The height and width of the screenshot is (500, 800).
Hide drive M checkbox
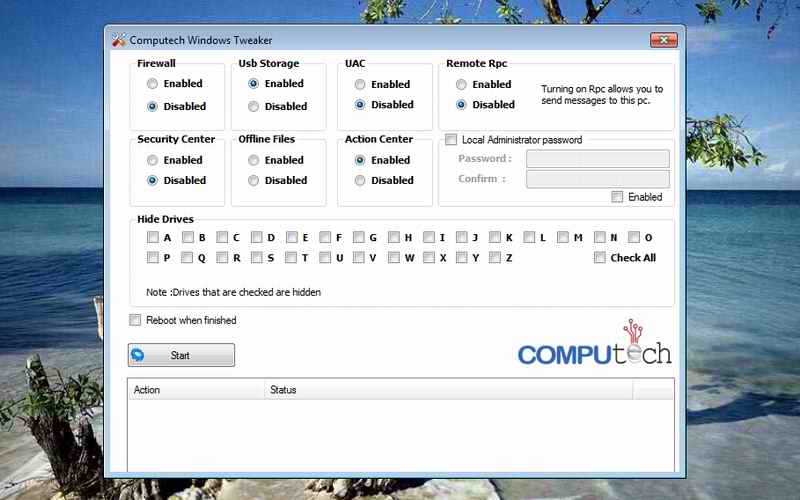[563, 237]
